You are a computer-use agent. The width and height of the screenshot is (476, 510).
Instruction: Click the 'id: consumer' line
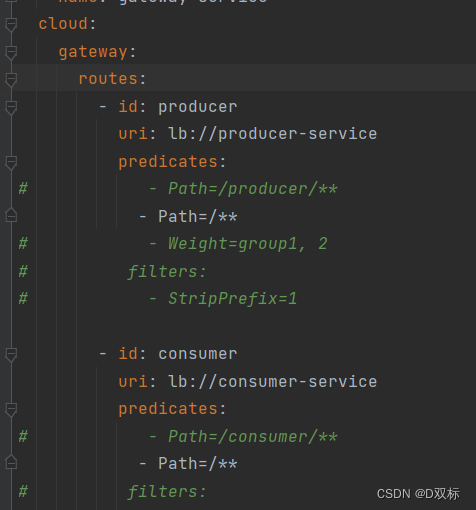pyautogui.click(x=168, y=354)
